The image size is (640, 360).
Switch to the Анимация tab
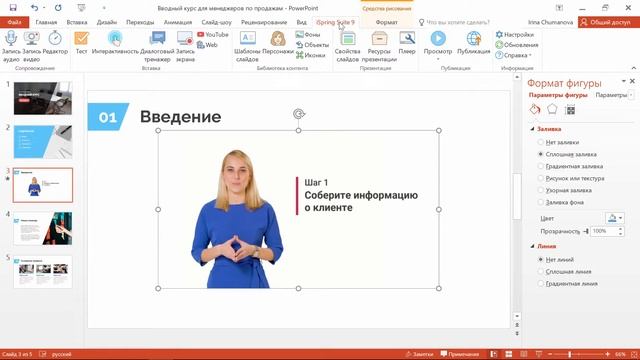(178, 22)
